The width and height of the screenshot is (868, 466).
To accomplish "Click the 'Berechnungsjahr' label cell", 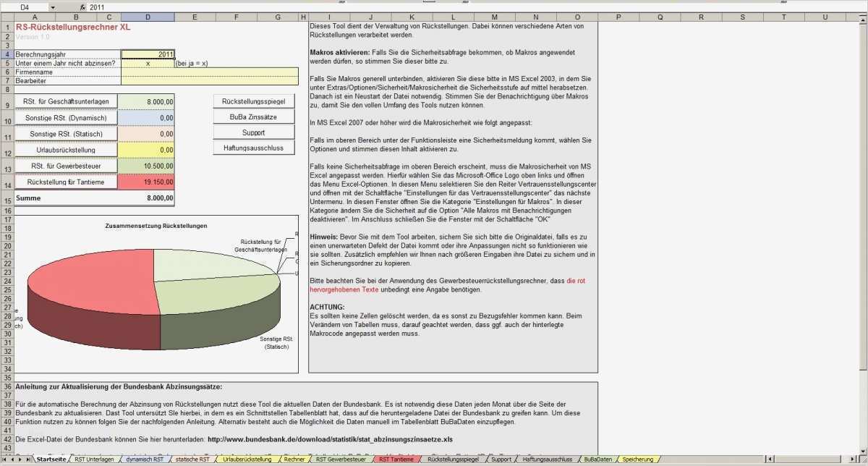I will point(40,54).
